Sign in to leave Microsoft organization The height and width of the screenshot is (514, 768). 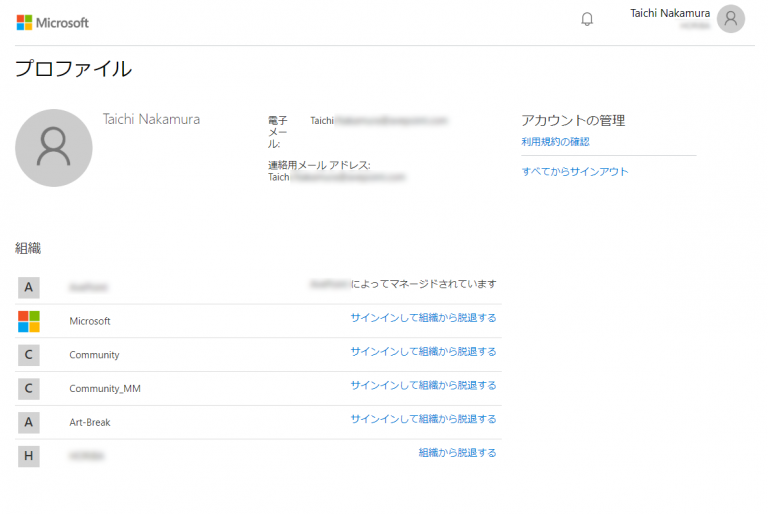pos(423,318)
